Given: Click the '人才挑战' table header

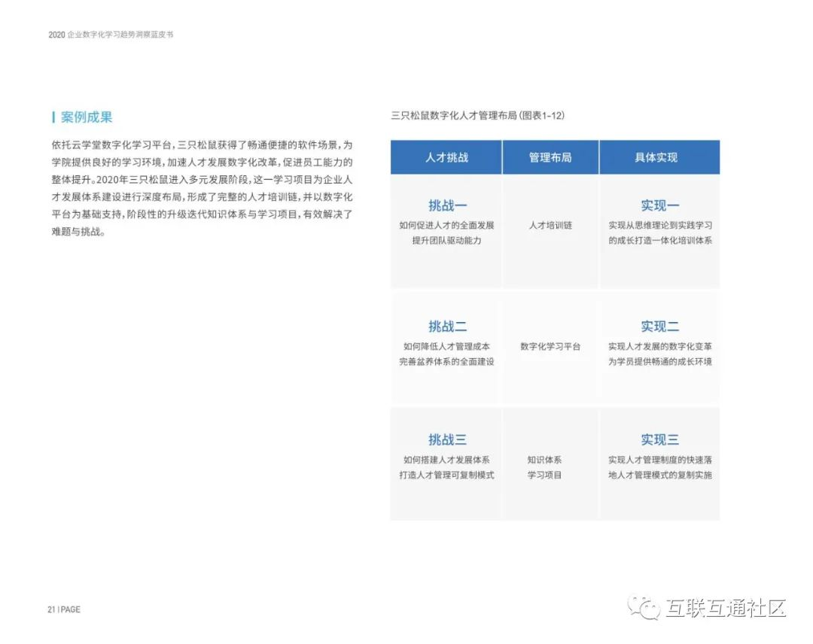Looking at the screenshot, I should 446,157.
